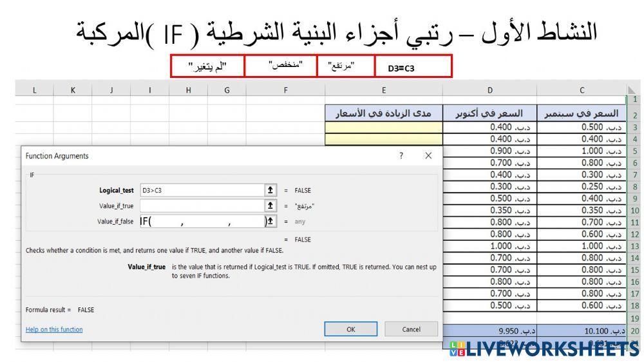The image size is (644, 362).
Task: Click cell D10 with value 0.350
Action: [489, 211]
